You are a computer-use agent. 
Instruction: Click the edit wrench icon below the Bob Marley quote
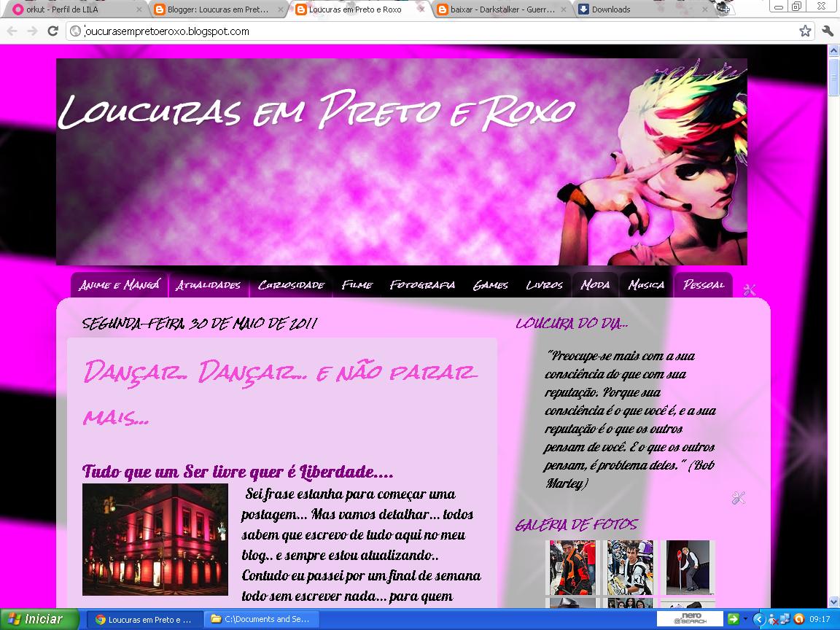click(x=738, y=498)
